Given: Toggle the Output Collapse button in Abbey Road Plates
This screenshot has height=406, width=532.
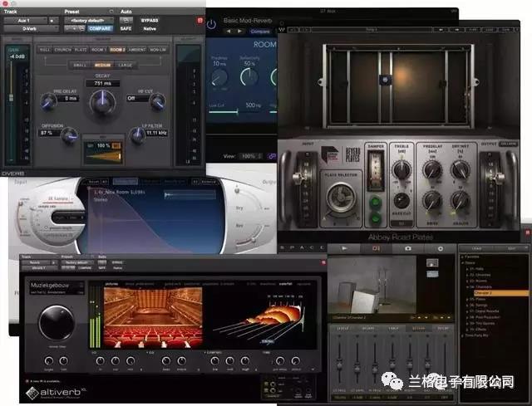Looking at the screenshot, I should [508, 144].
